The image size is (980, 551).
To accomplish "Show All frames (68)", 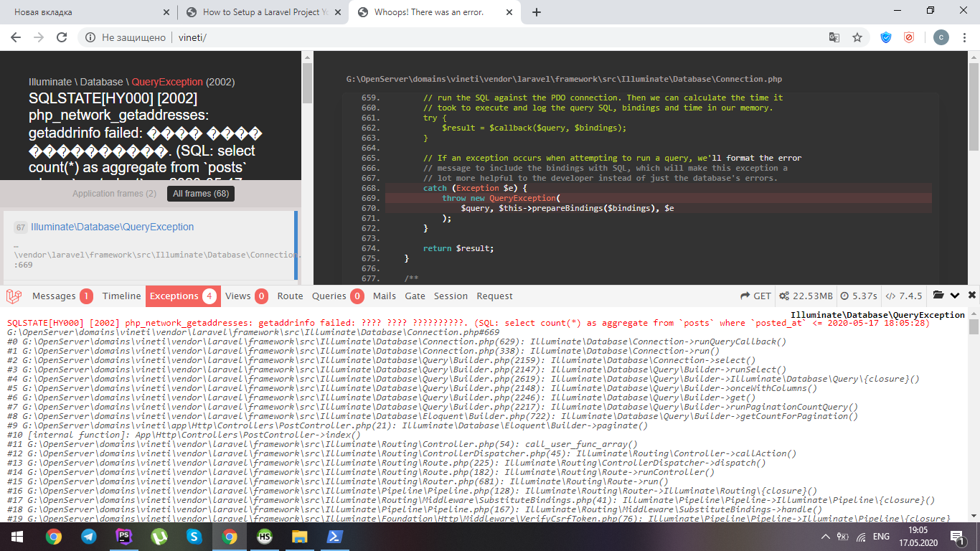I will tap(201, 194).
